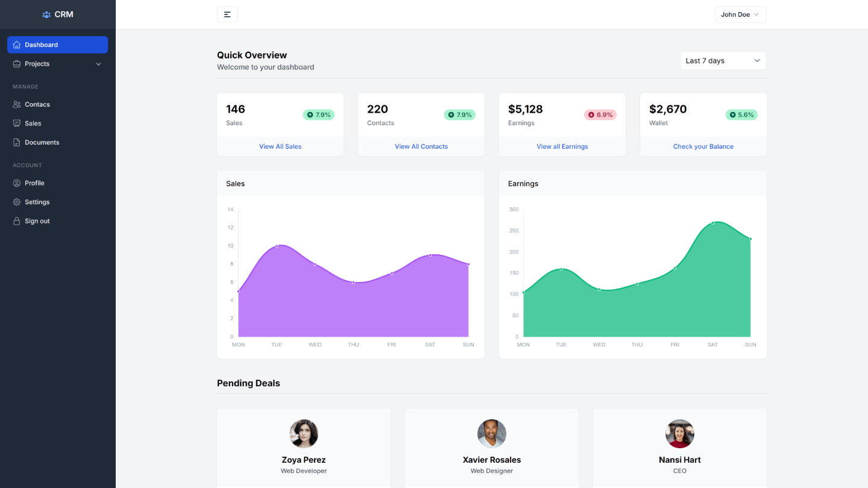Viewport: 868px width, 488px height.
Task: Select the Sales envelope icon
Action: [17, 123]
